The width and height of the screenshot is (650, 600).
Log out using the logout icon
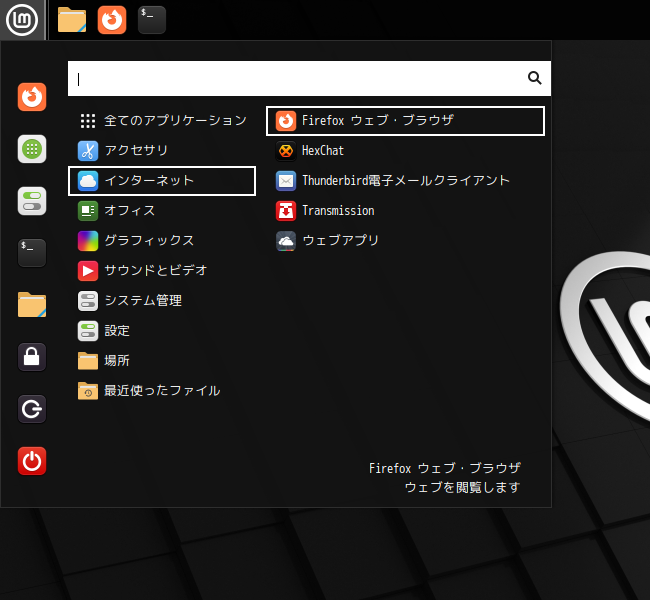[32, 409]
